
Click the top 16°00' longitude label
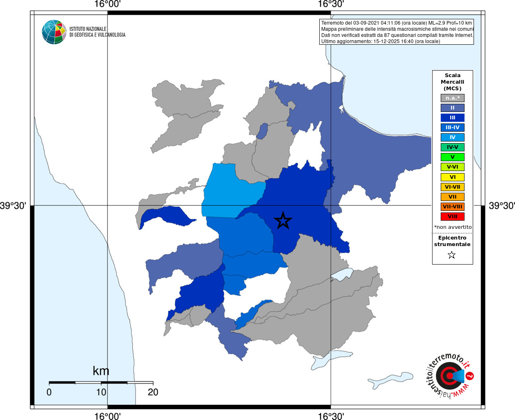(x=108, y=5)
